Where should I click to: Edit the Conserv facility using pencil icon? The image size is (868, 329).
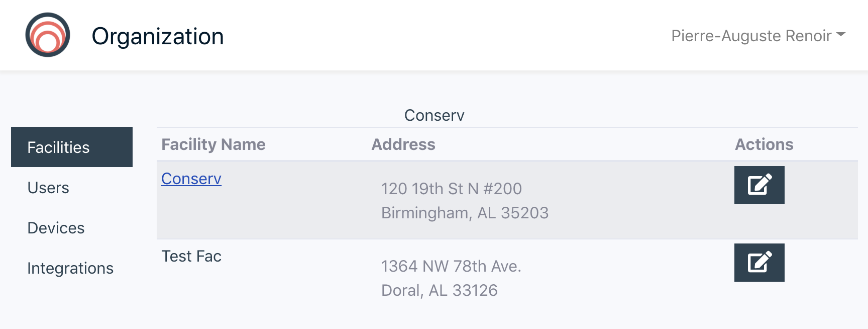pos(759,185)
